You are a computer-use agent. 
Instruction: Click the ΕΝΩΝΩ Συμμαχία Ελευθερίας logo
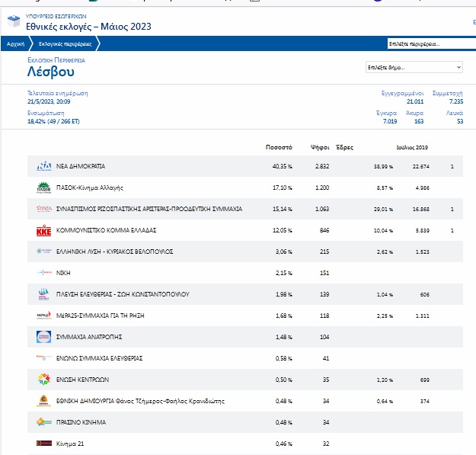43,357
